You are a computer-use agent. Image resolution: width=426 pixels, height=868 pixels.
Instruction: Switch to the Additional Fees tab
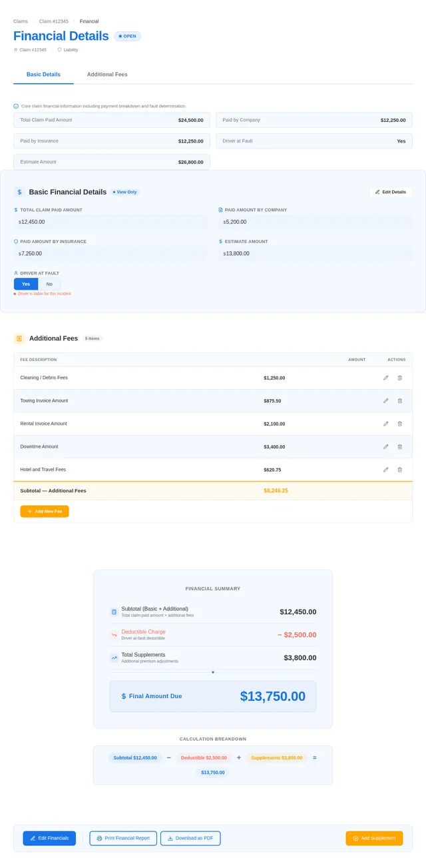pyautogui.click(x=107, y=75)
